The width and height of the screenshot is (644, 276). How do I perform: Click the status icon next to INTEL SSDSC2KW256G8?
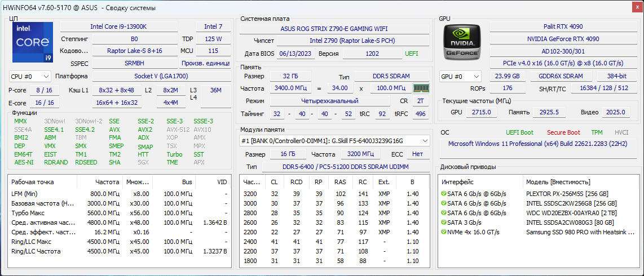tap(444, 203)
